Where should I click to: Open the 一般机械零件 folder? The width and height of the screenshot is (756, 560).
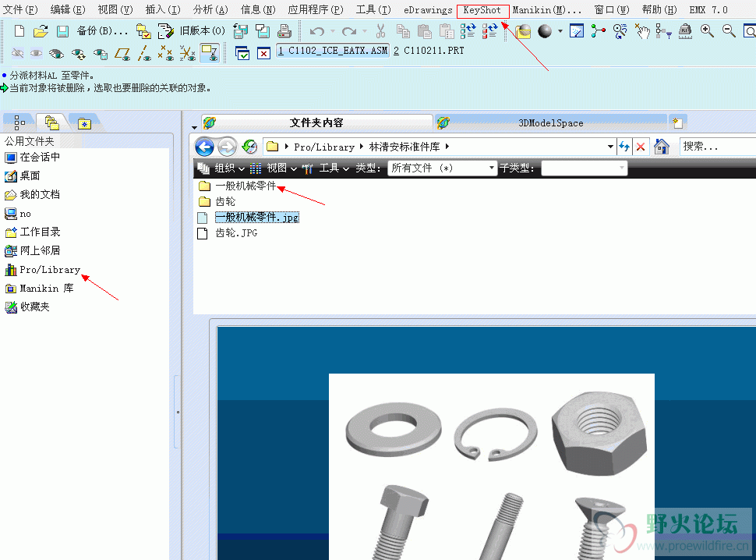[x=246, y=186]
